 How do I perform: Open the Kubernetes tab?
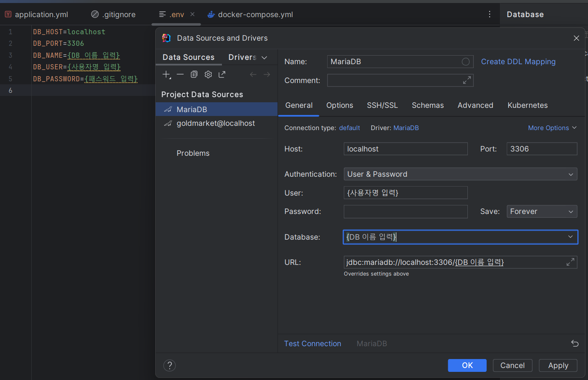(x=527, y=105)
